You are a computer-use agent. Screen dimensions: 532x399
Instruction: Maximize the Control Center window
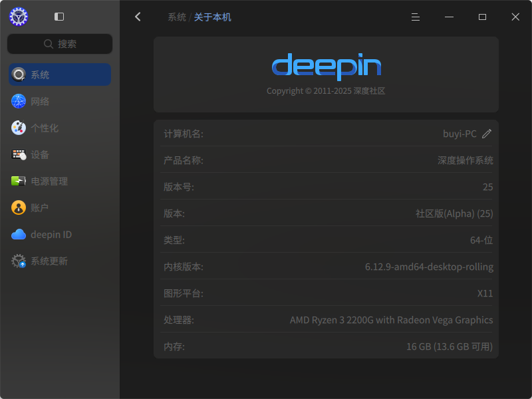(483, 17)
